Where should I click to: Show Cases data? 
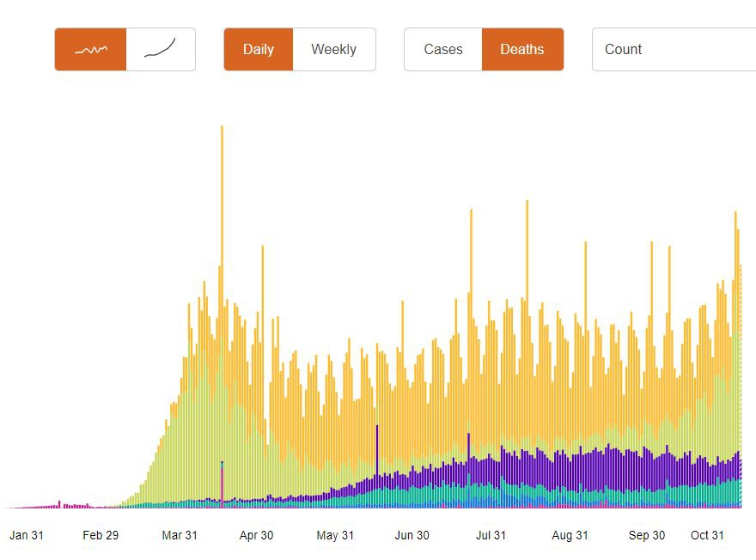[442, 50]
